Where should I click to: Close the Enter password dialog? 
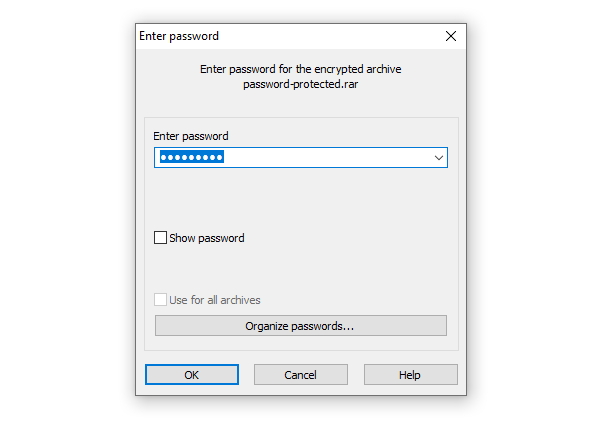[x=450, y=36]
